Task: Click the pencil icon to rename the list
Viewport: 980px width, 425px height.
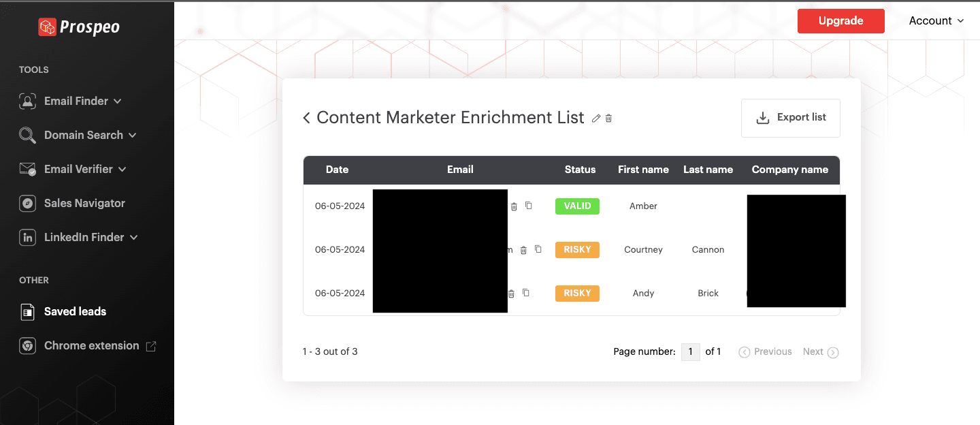Action: coord(596,119)
